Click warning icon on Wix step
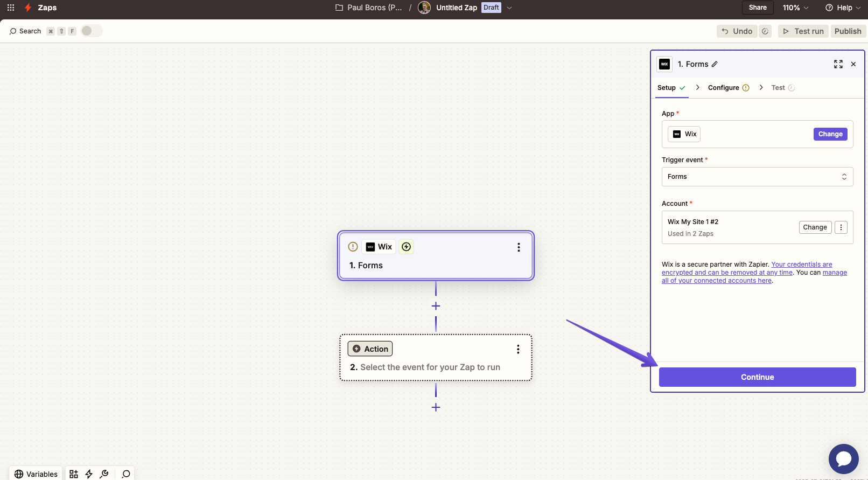 pos(353,247)
